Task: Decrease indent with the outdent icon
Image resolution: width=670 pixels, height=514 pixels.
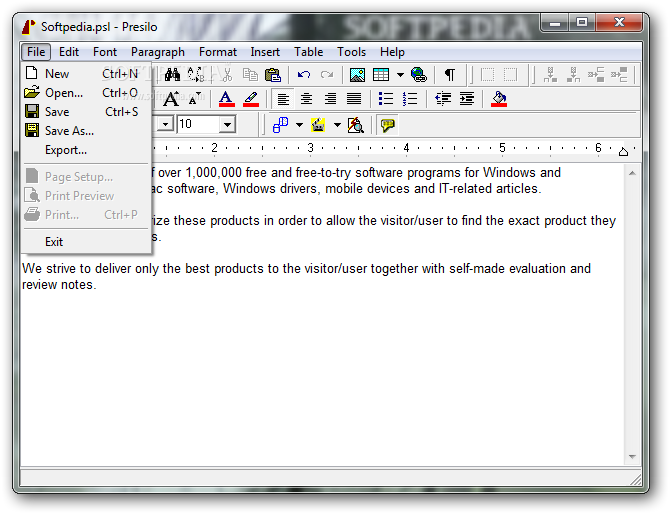Action: (443, 99)
